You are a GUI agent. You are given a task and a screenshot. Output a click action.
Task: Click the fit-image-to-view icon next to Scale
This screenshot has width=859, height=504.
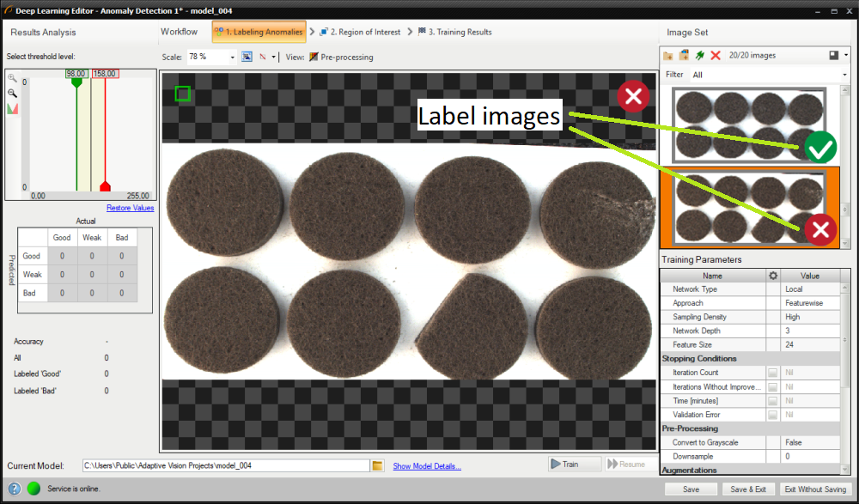pos(247,57)
